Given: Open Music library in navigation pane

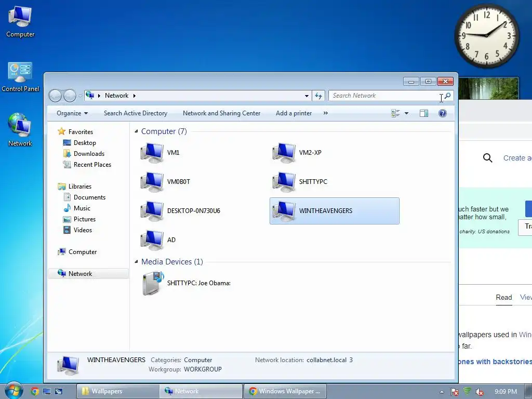Looking at the screenshot, I should pos(82,208).
